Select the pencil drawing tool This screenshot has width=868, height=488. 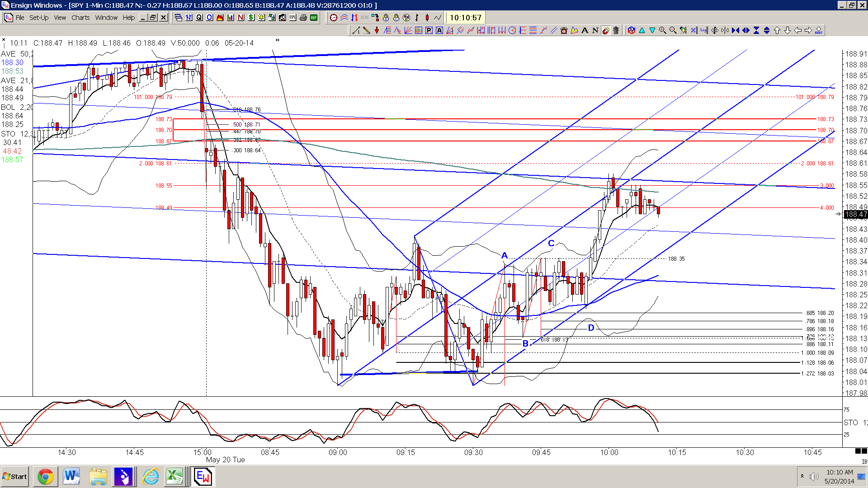tap(367, 30)
